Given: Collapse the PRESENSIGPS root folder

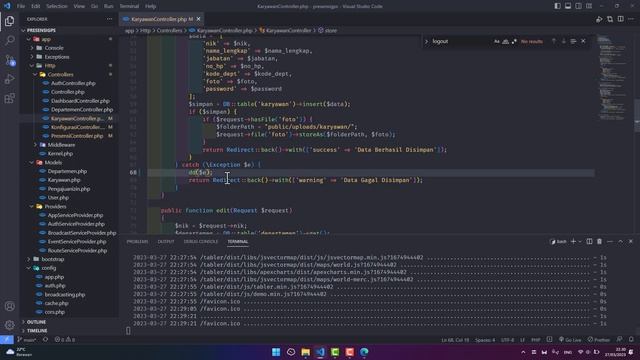Looking at the screenshot, I should point(23,30).
